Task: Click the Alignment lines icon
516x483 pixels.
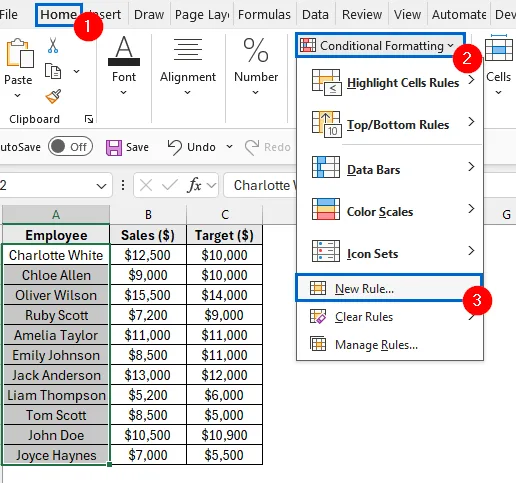Action: [x=188, y=49]
